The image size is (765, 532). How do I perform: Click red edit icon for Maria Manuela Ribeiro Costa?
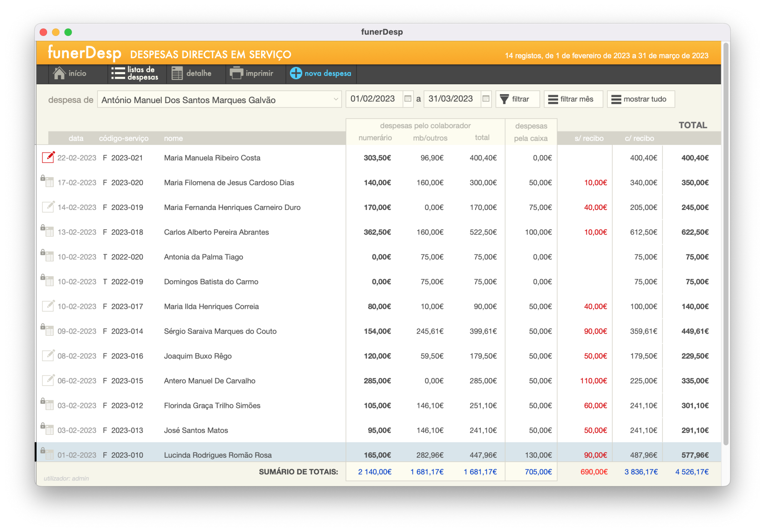(x=48, y=157)
